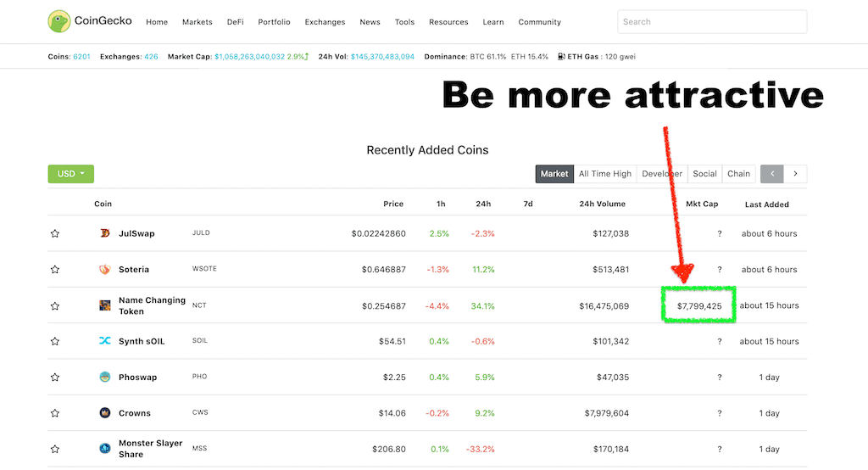Open the Soteria coin page
Screen dimensions: 868x470
[134, 270]
